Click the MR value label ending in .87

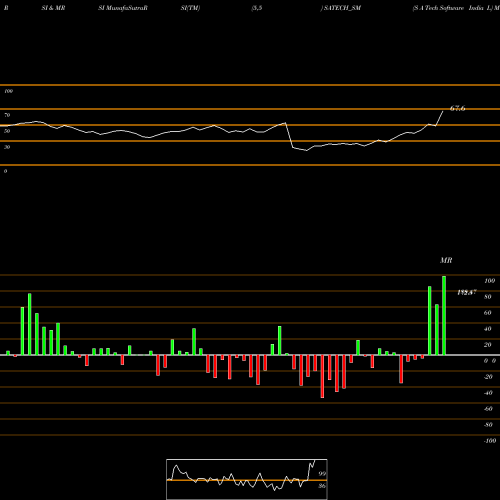tap(467, 292)
